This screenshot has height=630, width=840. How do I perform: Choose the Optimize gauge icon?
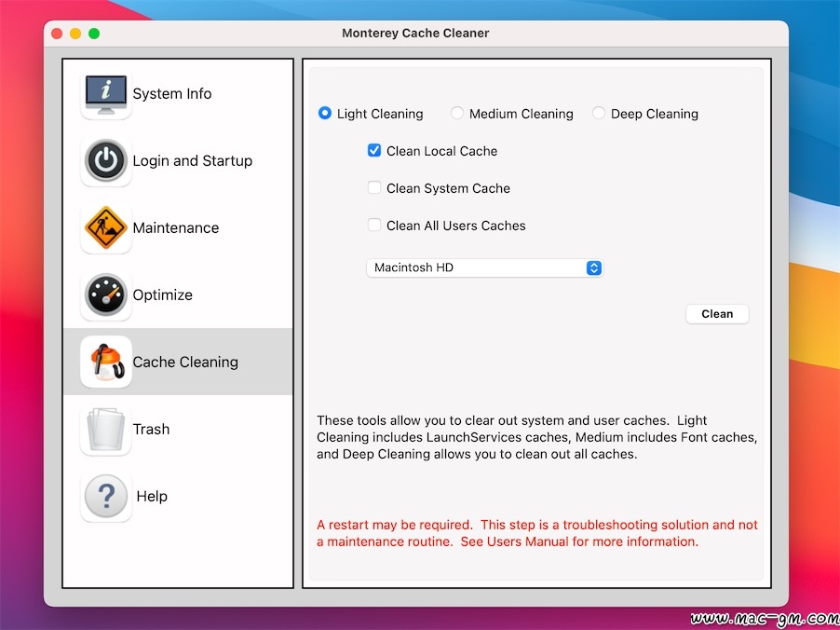[106, 294]
